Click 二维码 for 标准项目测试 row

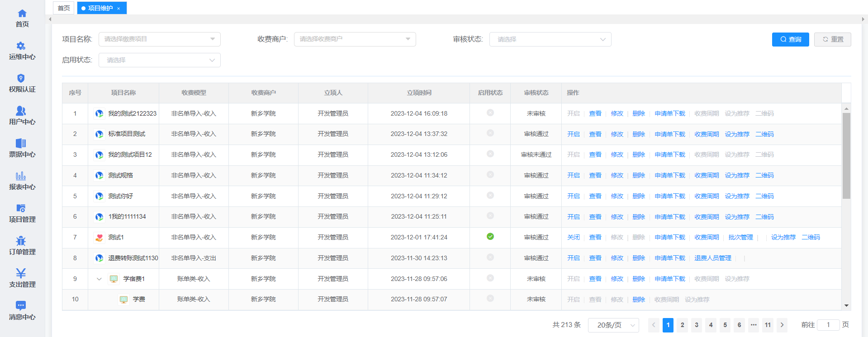pyautogui.click(x=764, y=134)
